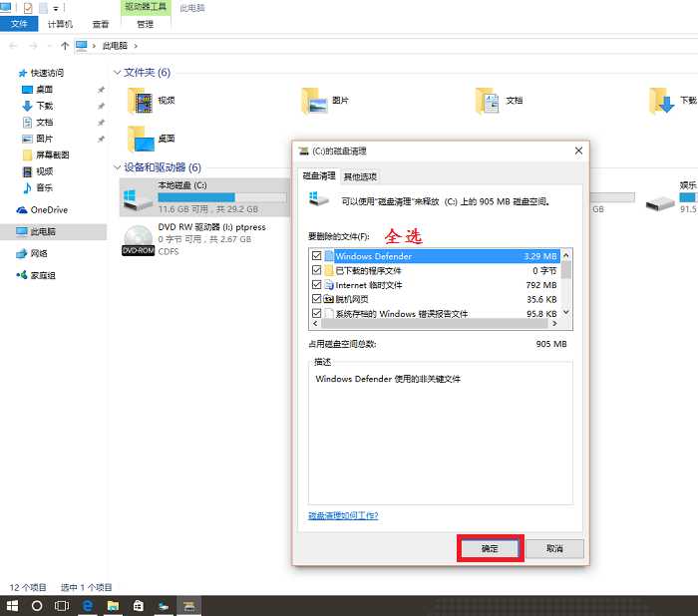
Task: Launch Edge browser from taskbar
Action: coord(88,606)
